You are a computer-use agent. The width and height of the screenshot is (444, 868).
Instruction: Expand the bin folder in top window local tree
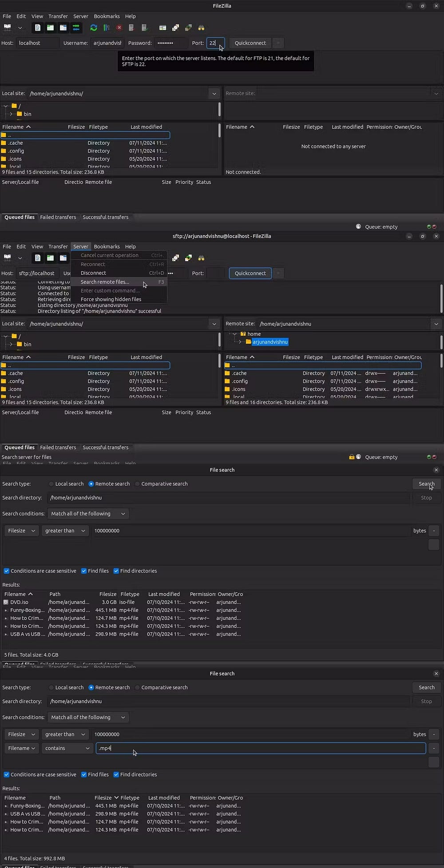click(x=11, y=114)
